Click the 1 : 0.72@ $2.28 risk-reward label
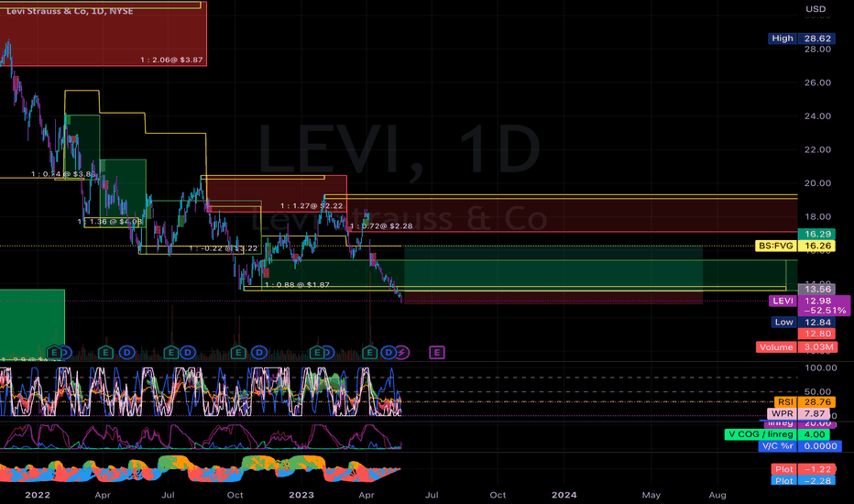 pos(381,226)
